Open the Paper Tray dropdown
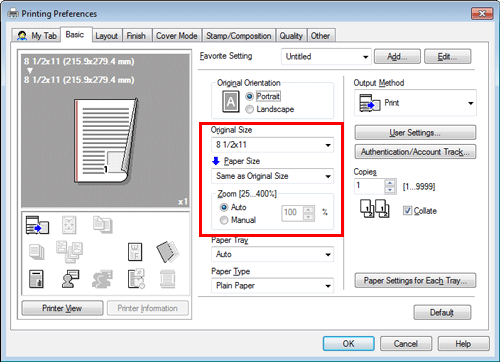Image resolution: width=500 pixels, height=362 pixels. [272, 254]
